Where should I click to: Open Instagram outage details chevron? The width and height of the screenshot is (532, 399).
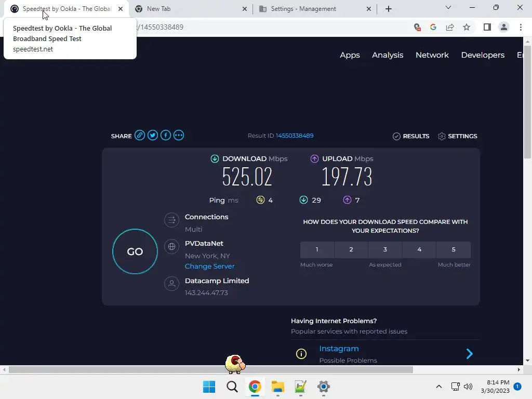click(x=470, y=354)
